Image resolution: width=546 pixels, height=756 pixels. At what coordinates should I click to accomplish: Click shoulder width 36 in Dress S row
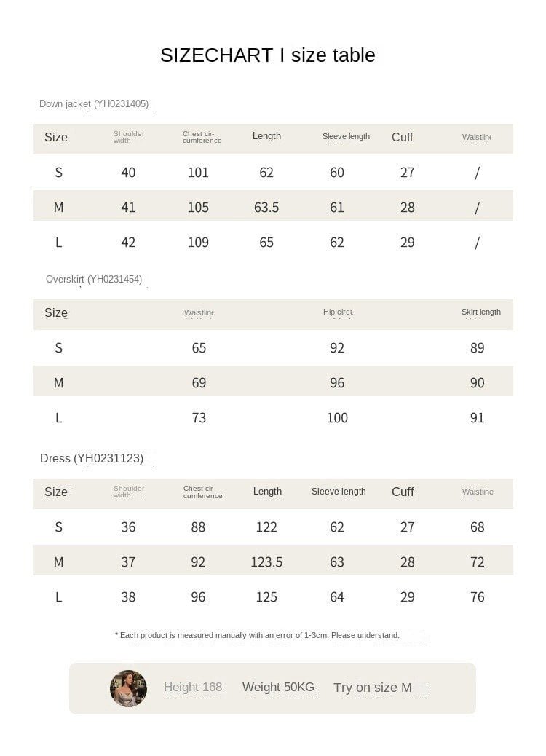click(128, 527)
